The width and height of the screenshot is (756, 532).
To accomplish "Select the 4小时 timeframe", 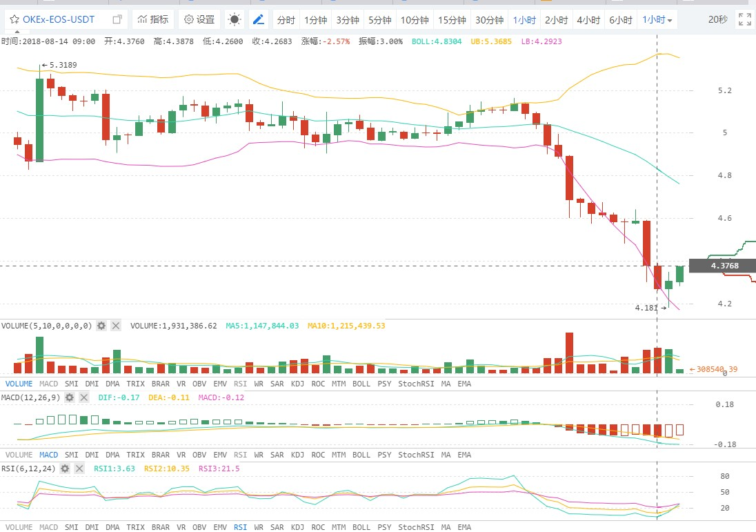I will [x=588, y=20].
